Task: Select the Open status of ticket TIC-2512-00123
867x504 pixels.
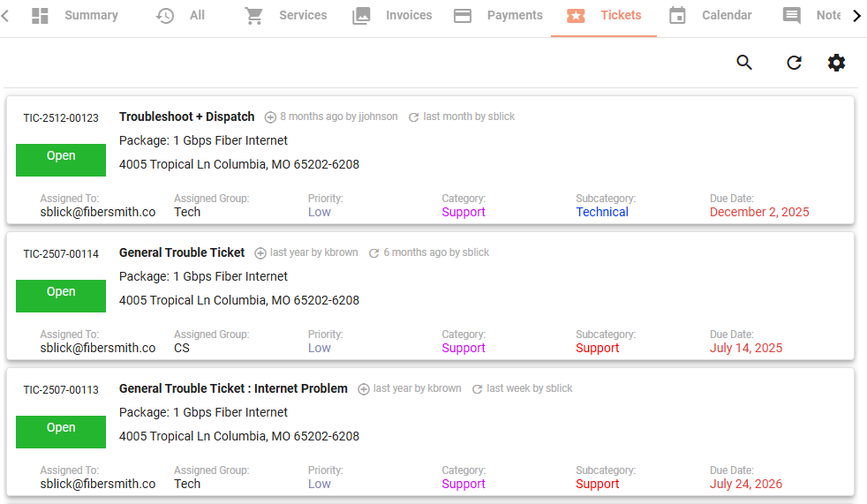Action: [61, 161]
